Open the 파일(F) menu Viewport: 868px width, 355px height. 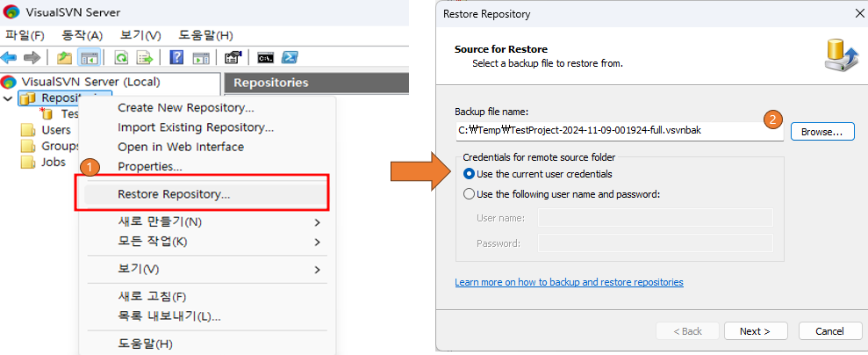25,35
